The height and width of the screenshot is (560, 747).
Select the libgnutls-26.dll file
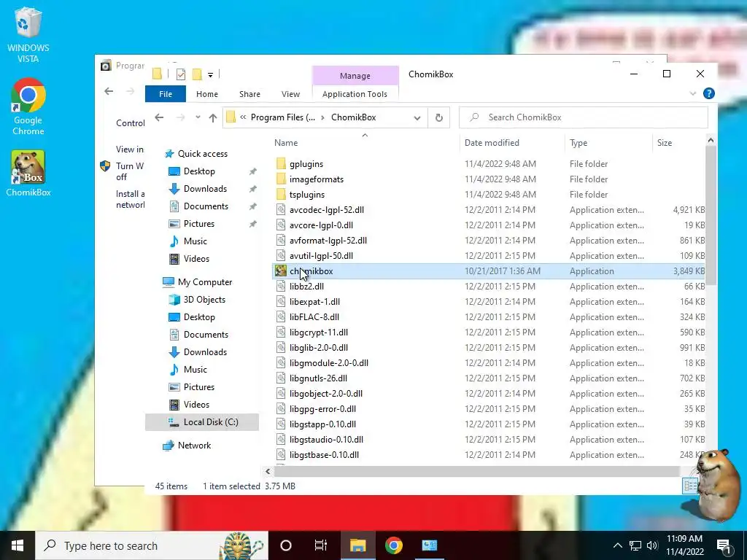click(x=318, y=378)
